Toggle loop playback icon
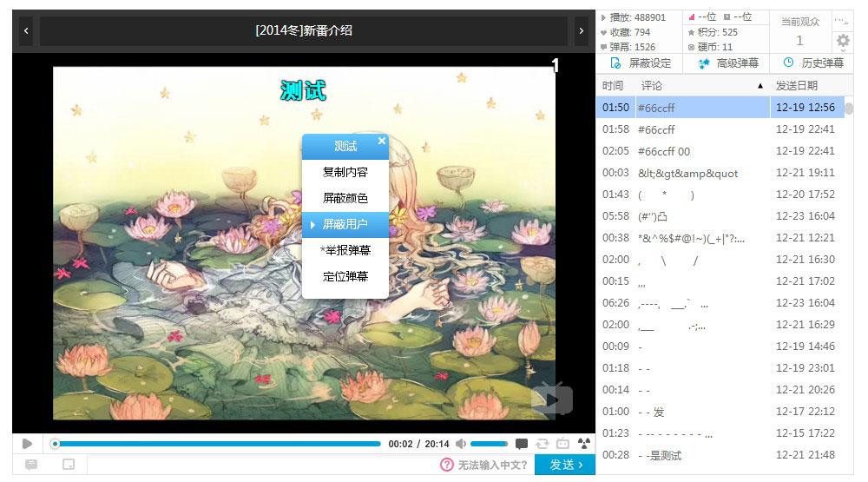This screenshot has height=482, width=868. pos(542,444)
